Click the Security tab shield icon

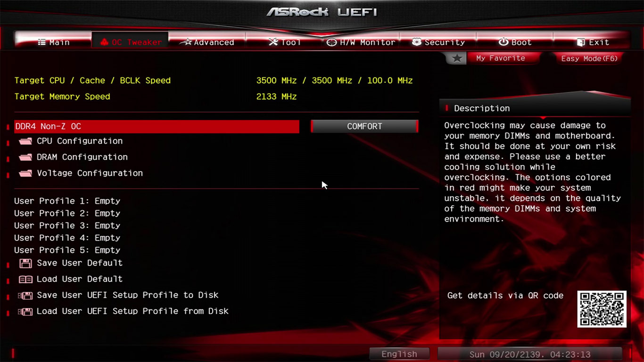click(x=416, y=42)
